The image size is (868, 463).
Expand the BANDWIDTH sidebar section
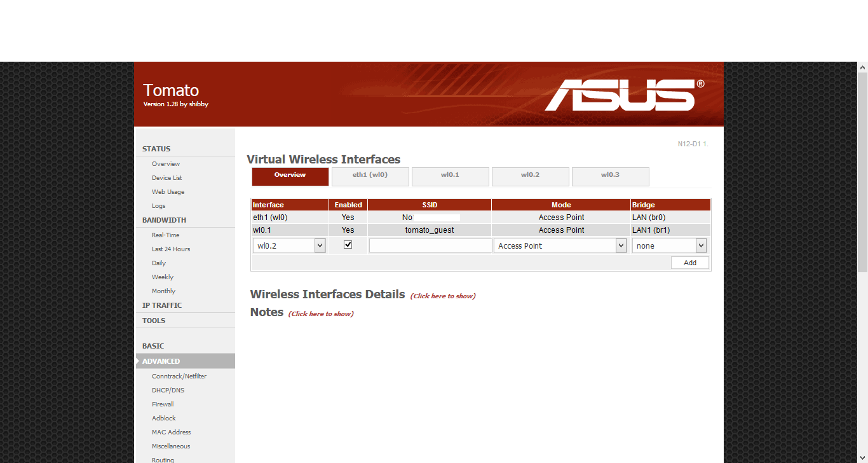point(165,220)
